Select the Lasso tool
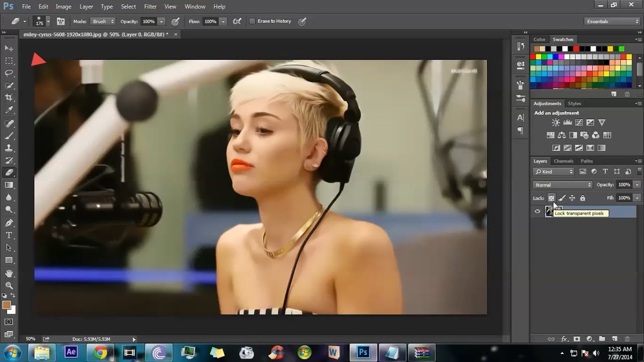 coord(9,73)
